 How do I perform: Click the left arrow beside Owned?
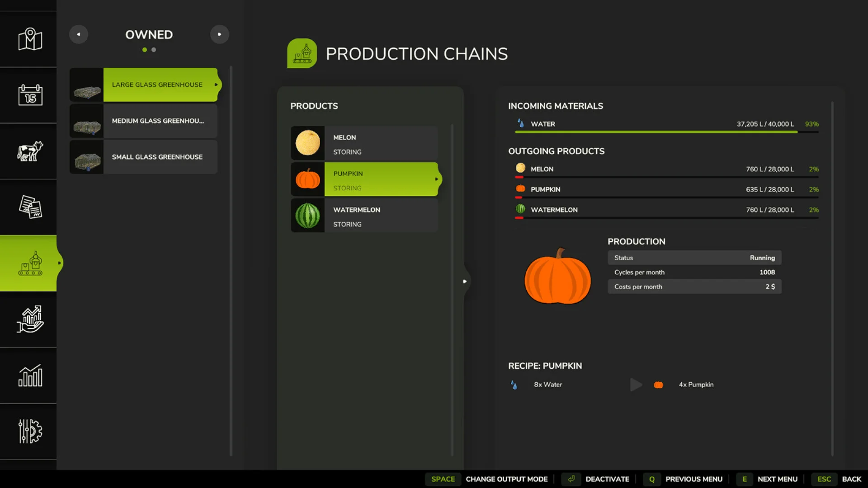coord(79,34)
